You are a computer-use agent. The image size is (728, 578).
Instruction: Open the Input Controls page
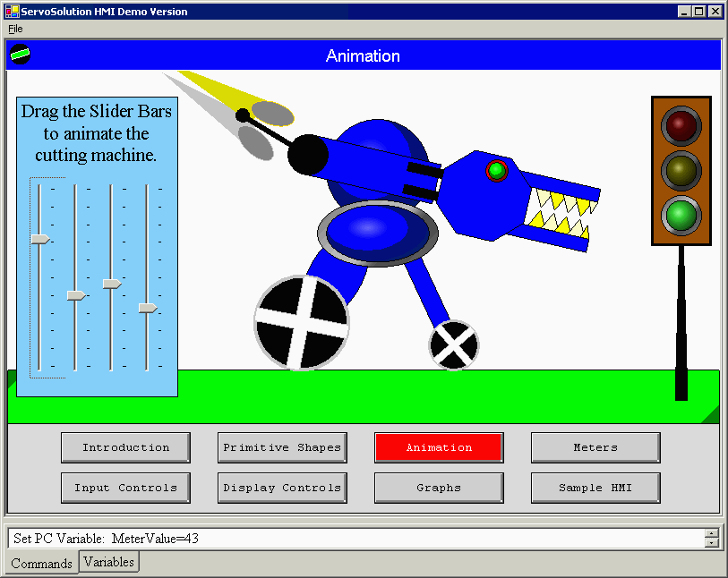click(x=125, y=488)
